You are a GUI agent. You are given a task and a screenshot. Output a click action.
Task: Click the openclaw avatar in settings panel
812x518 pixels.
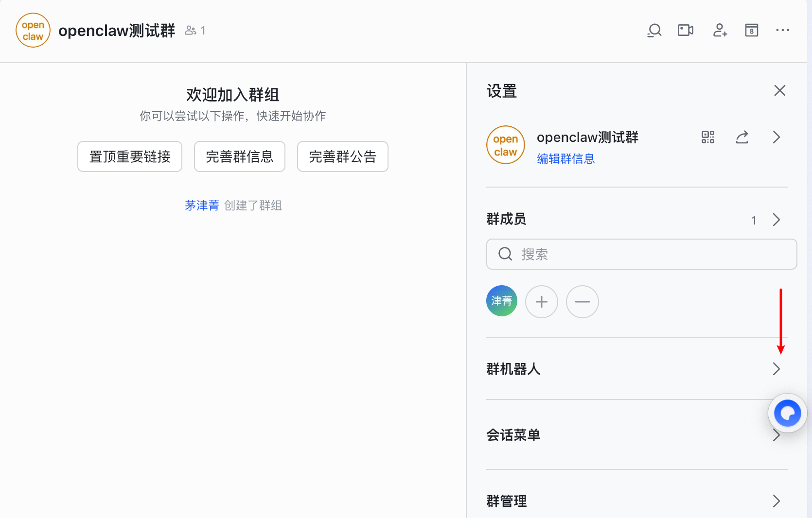click(x=506, y=145)
